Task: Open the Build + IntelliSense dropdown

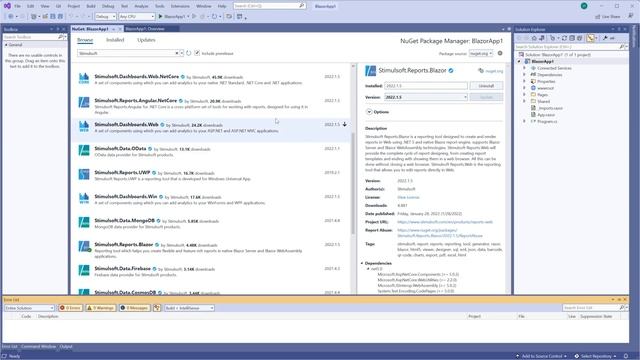Action: click(189, 308)
